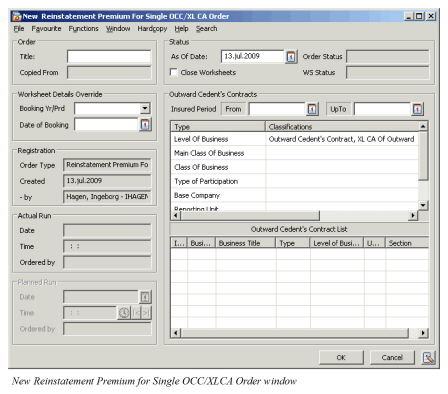The height and width of the screenshot is (394, 448).
Task: Open calendar picker for As Of Date
Action: pyautogui.click(x=291, y=57)
